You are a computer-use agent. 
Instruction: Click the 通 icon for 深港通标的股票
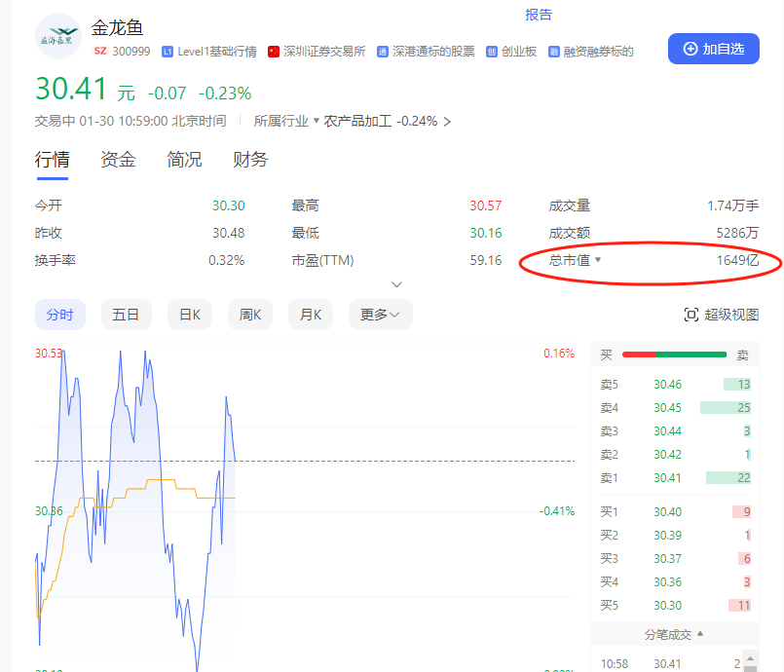click(383, 52)
